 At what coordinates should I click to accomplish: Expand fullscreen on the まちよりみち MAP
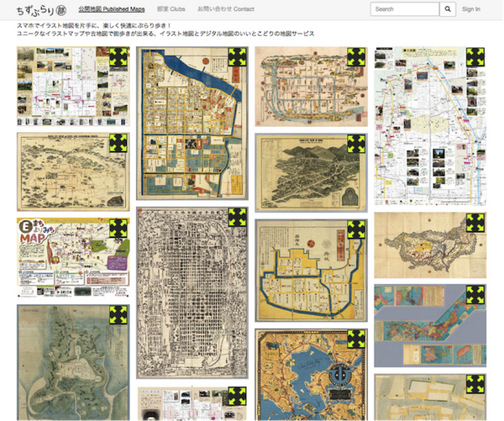pyautogui.click(x=118, y=228)
